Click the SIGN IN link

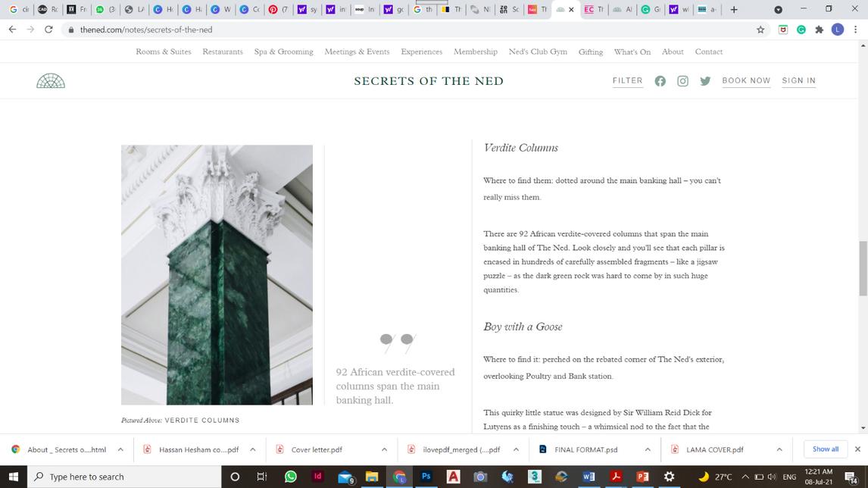(x=798, y=81)
